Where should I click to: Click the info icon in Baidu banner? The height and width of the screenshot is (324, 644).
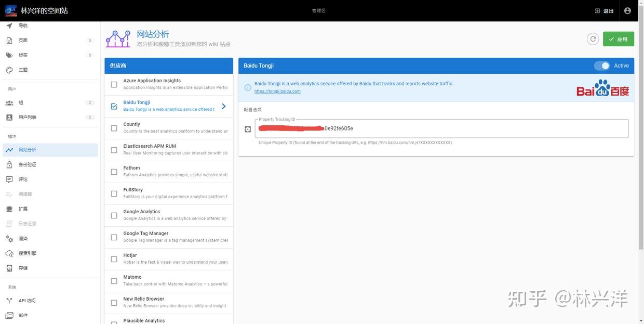click(x=248, y=87)
